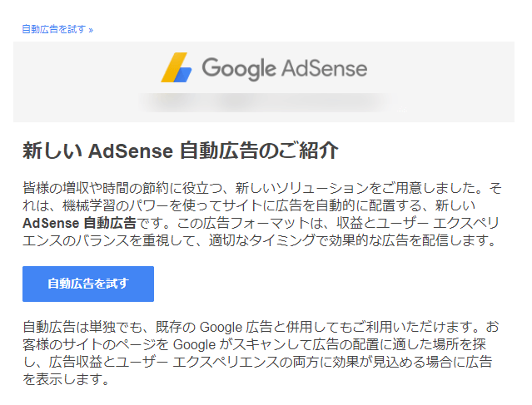Click the "Google" word in the banner

click(x=239, y=68)
